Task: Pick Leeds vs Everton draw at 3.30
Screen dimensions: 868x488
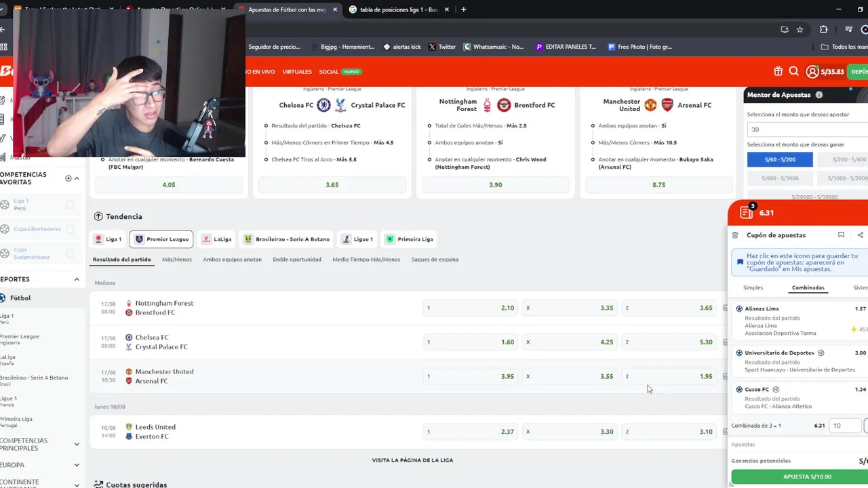Action: click(570, 432)
